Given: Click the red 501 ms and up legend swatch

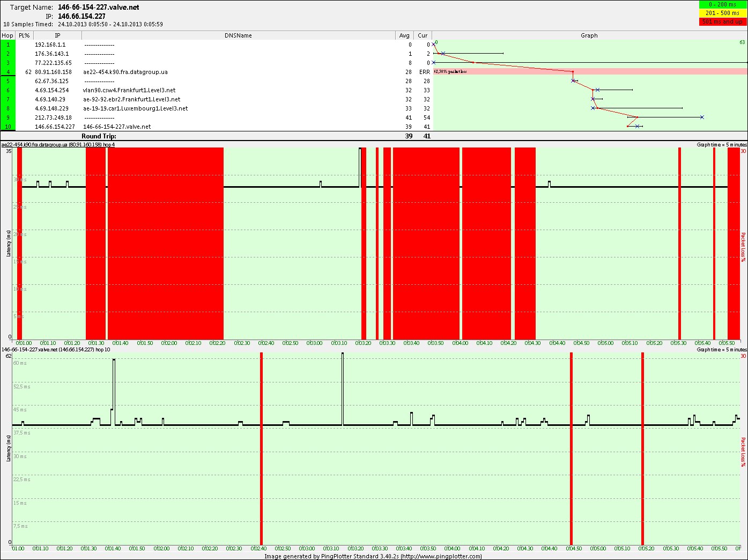Looking at the screenshot, I should pos(722,21).
